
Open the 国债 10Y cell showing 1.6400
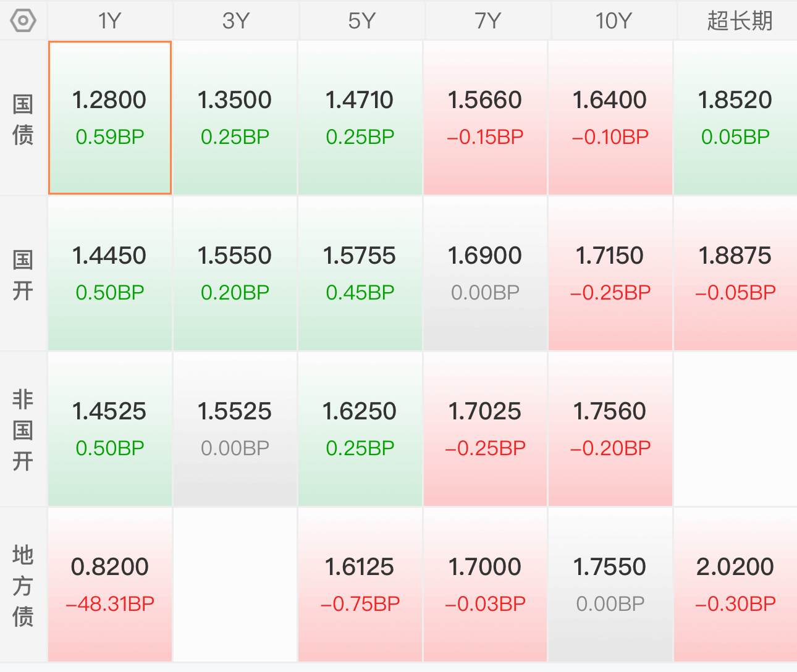tap(610, 118)
